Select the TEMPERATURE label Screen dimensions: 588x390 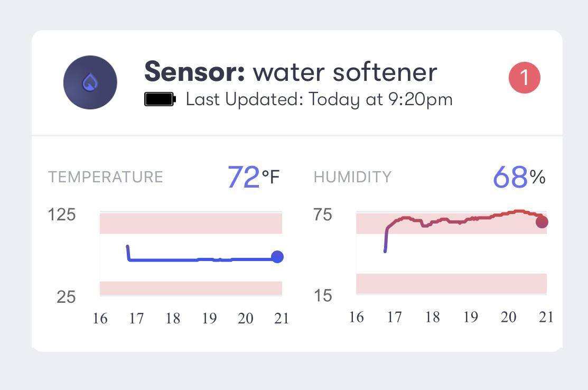[x=105, y=177]
